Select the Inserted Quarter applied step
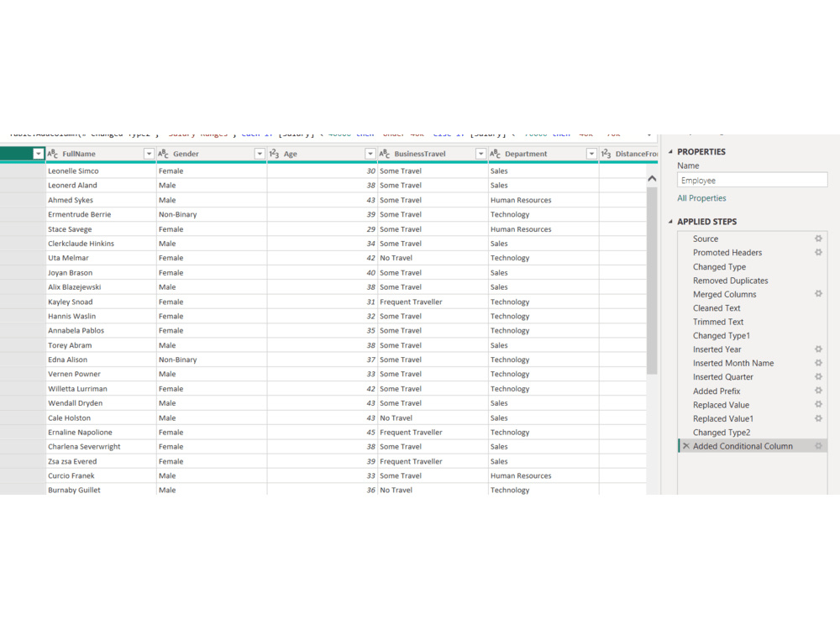 722,376
